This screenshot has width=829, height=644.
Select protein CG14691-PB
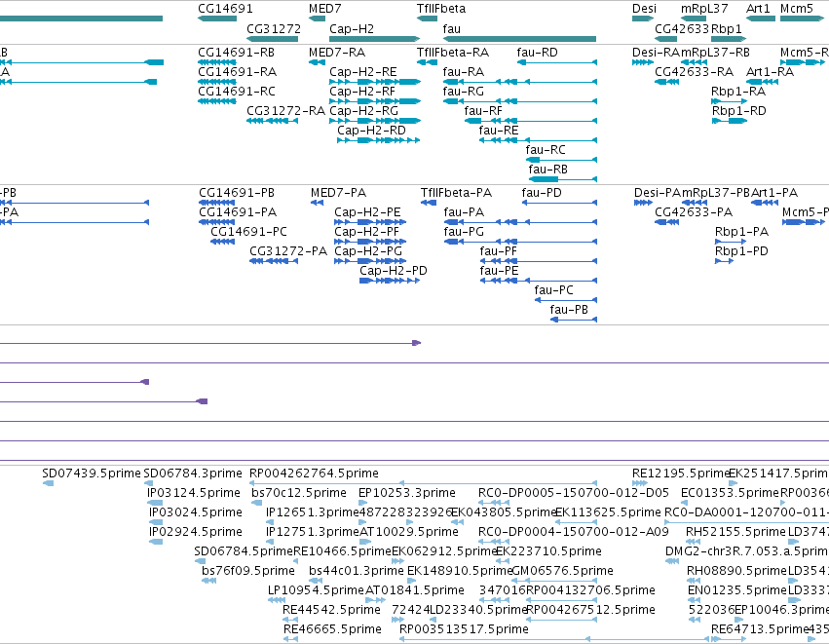237,193
